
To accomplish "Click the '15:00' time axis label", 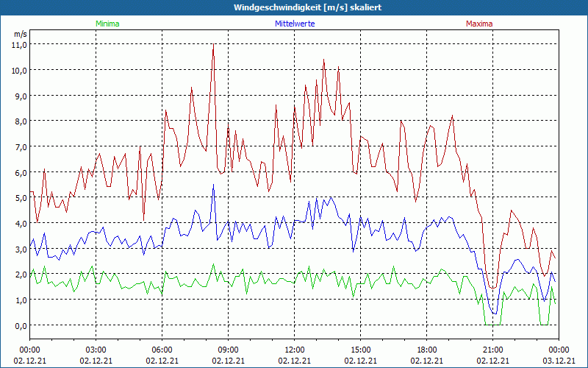I will point(361,350).
